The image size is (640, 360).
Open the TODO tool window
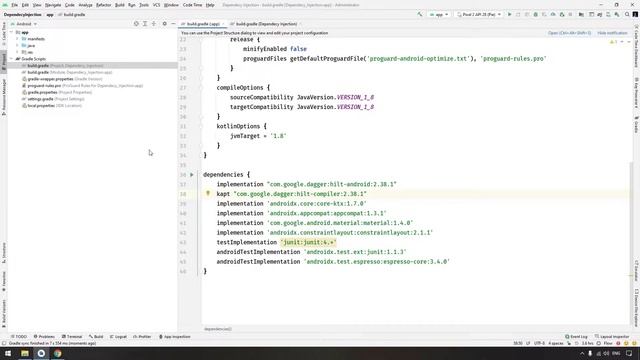[x=19, y=337]
